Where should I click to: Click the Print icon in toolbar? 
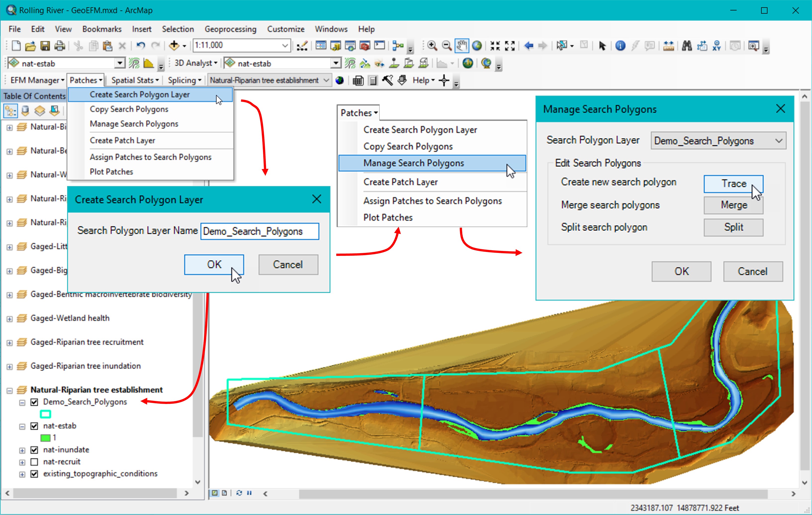[60, 45]
